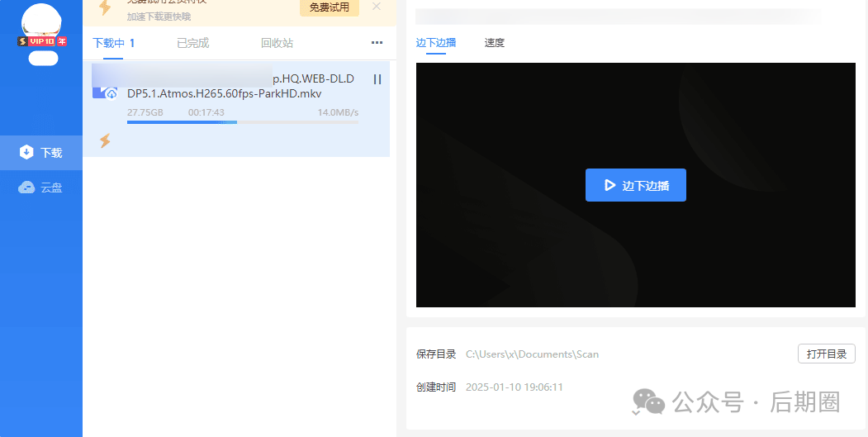Click the 保存目录 label
Viewport: 868px width, 437px height.
tap(436, 354)
